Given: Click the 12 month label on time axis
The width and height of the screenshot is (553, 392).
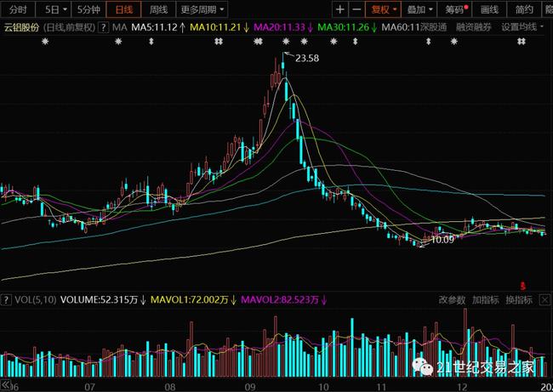Looking at the screenshot, I should click(462, 387).
